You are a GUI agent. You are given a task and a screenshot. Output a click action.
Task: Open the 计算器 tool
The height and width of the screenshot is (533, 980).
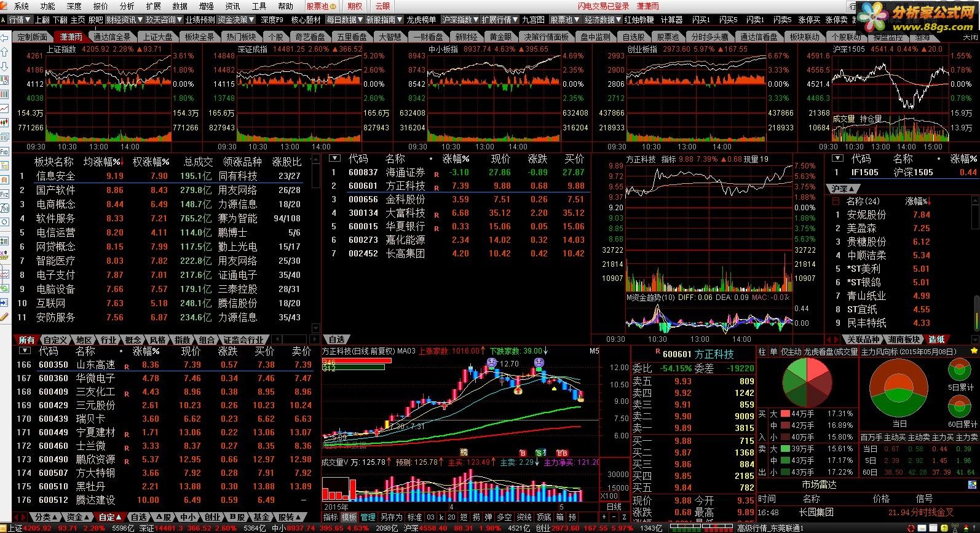click(x=671, y=20)
